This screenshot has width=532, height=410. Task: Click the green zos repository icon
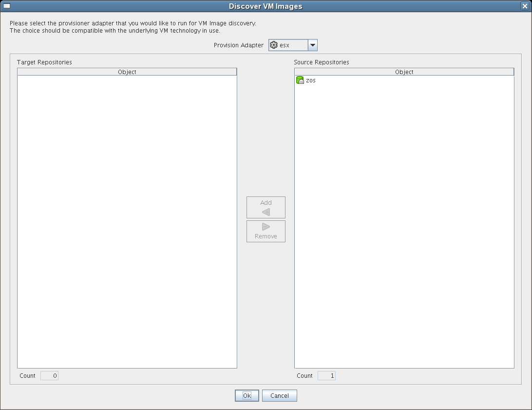pyautogui.click(x=300, y=80)
